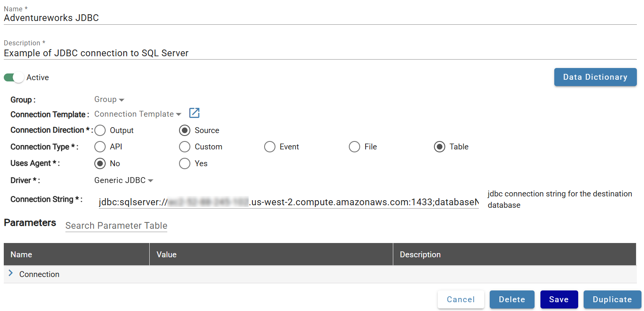This screenshot has height=311, width=644.
Task: Save the connection settings
Action: (x=559, y=299)
